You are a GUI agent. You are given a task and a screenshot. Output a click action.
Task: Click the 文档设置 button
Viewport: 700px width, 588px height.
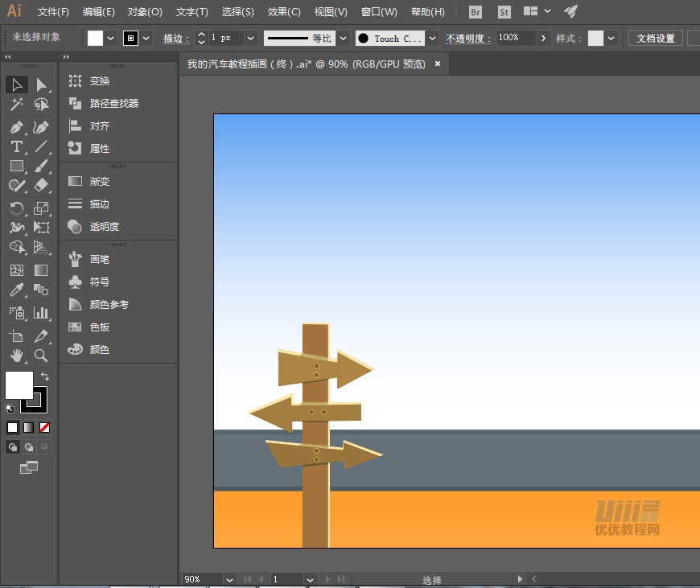[x=656, y=39]
